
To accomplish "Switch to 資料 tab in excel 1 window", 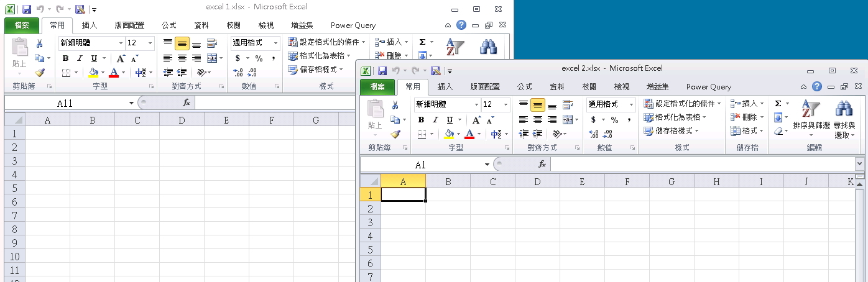I will [201, 25].
